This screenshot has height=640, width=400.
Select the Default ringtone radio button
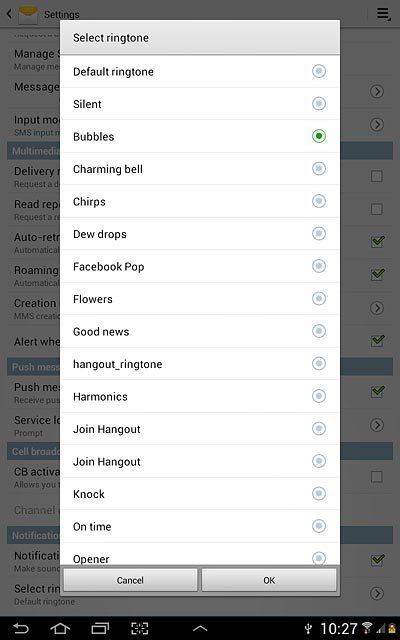pyautogui.click(x=319, y=71)
